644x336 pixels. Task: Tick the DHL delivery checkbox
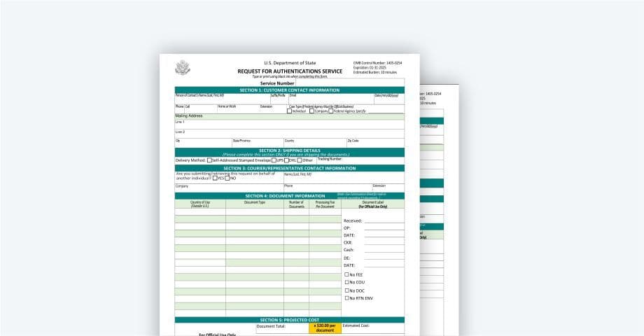287,160
